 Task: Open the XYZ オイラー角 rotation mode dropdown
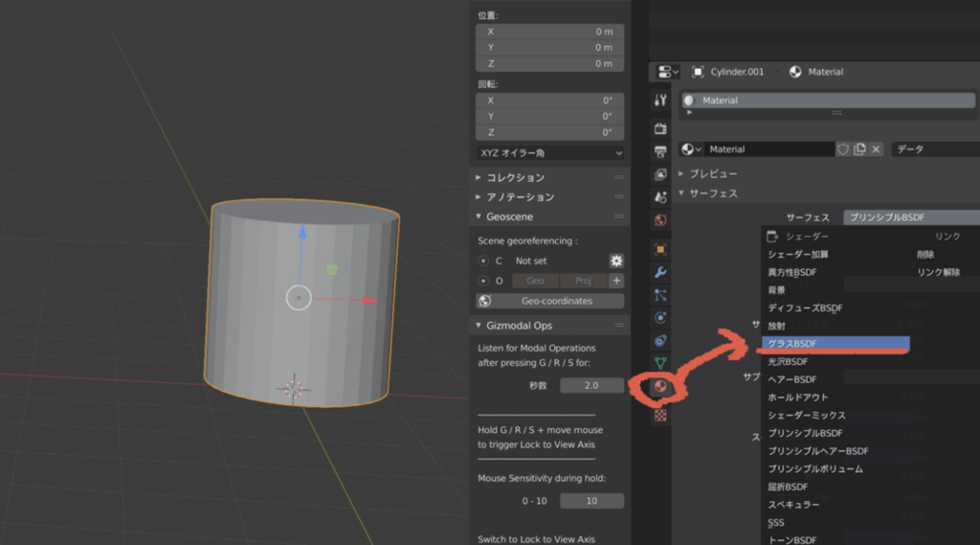pos(550,152)
